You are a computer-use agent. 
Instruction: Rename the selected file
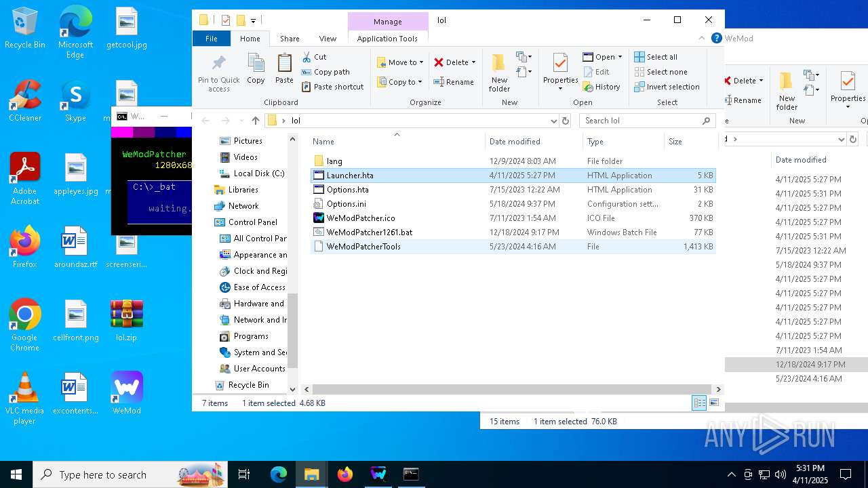454,82
